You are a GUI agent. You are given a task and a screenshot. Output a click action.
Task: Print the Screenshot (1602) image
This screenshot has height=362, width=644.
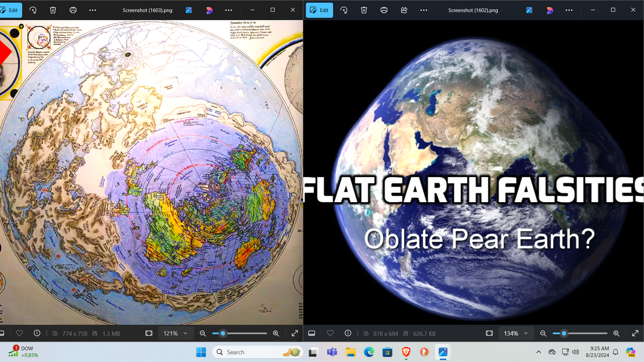[384, 10]
